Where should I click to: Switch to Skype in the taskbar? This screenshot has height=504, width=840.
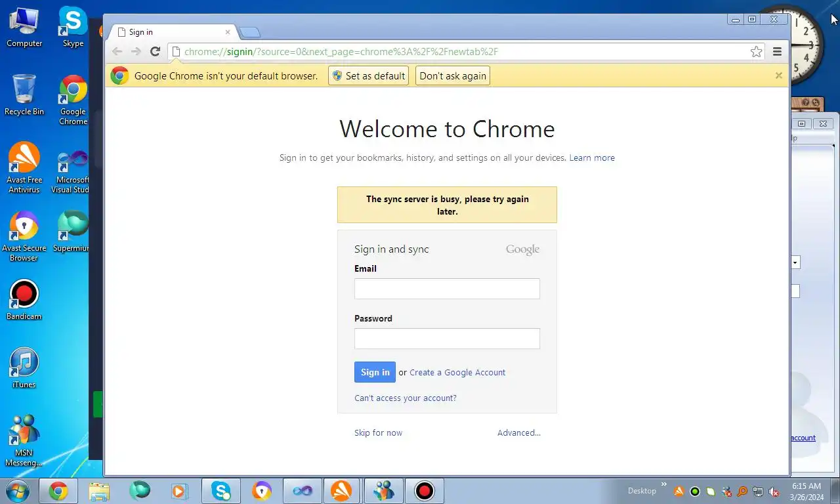pos(221,490)
